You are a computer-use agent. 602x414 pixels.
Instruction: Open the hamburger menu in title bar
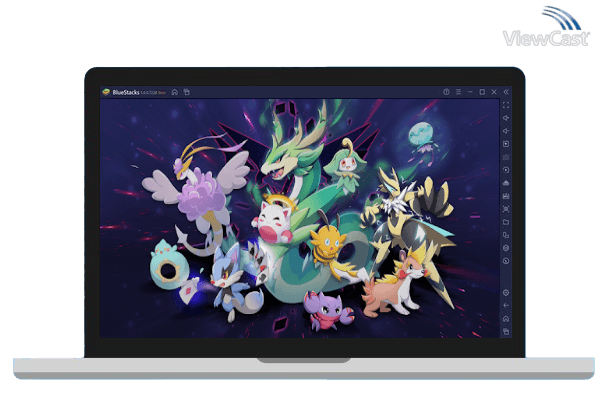coord(458,92)
